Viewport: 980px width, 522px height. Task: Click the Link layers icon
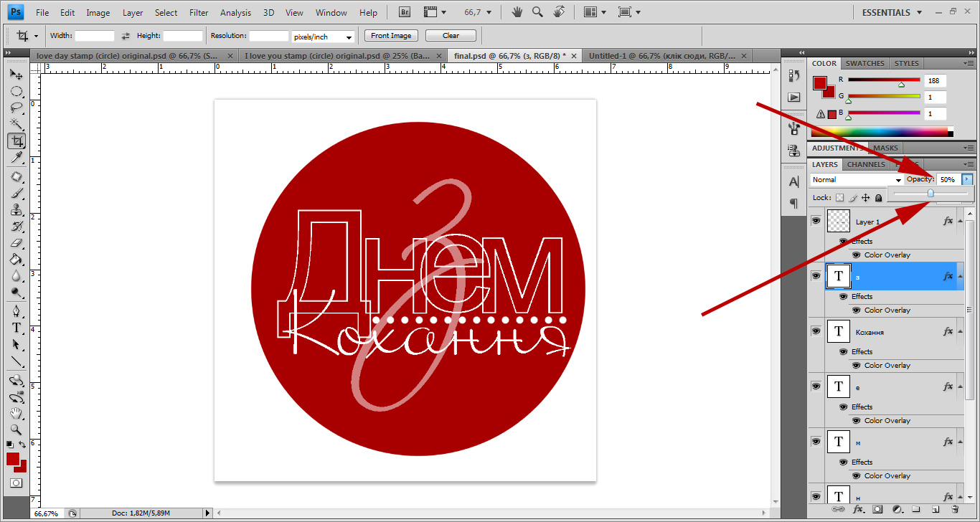click(837, 509)
